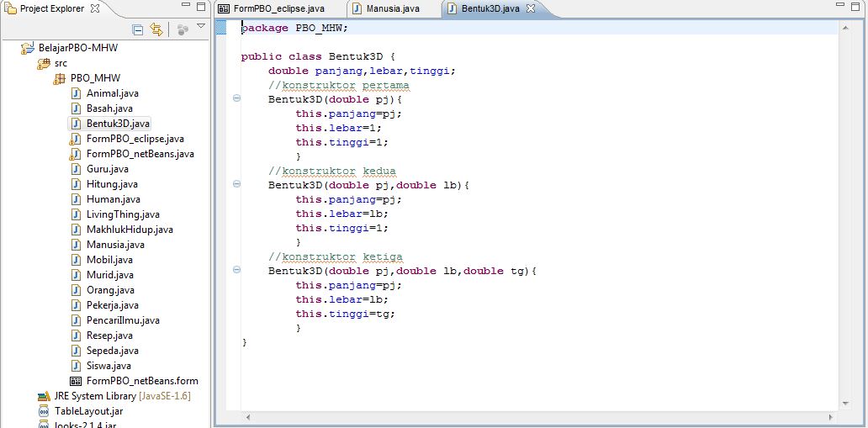This screenshot has height=428, width=868.
Task: Click the '//konstruktor pertama' comment
Action: pyautogui.click(x=339, y=85)
